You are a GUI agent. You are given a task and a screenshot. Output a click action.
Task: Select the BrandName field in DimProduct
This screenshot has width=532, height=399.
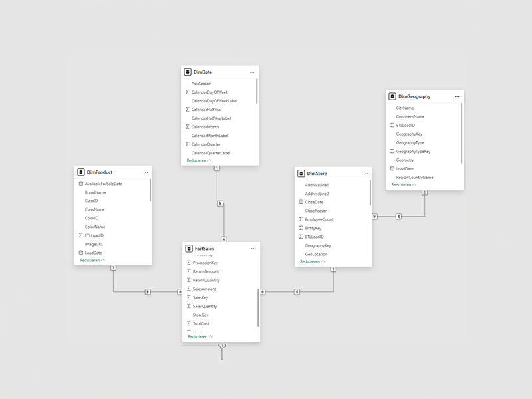pyautogui.click(x=95, y=192)
